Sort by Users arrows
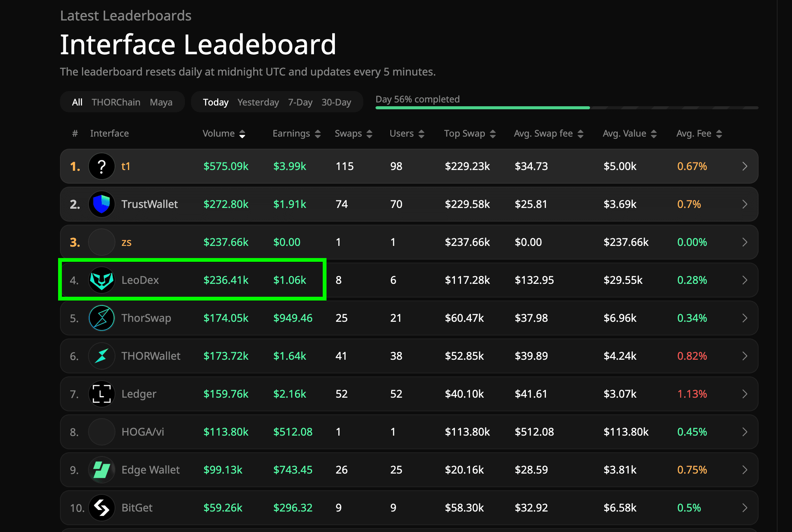This screenshot has width=792, height=532. [x=421, y=134]
